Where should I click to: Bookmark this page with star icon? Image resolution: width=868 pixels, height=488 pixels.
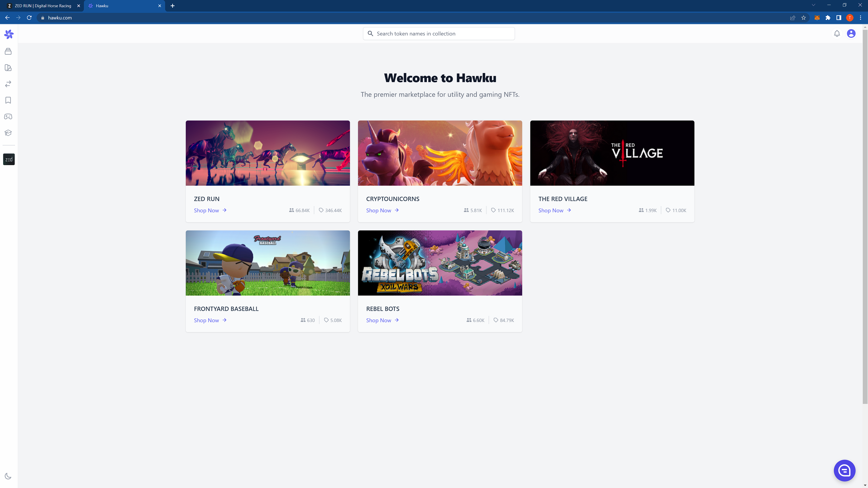804,18
